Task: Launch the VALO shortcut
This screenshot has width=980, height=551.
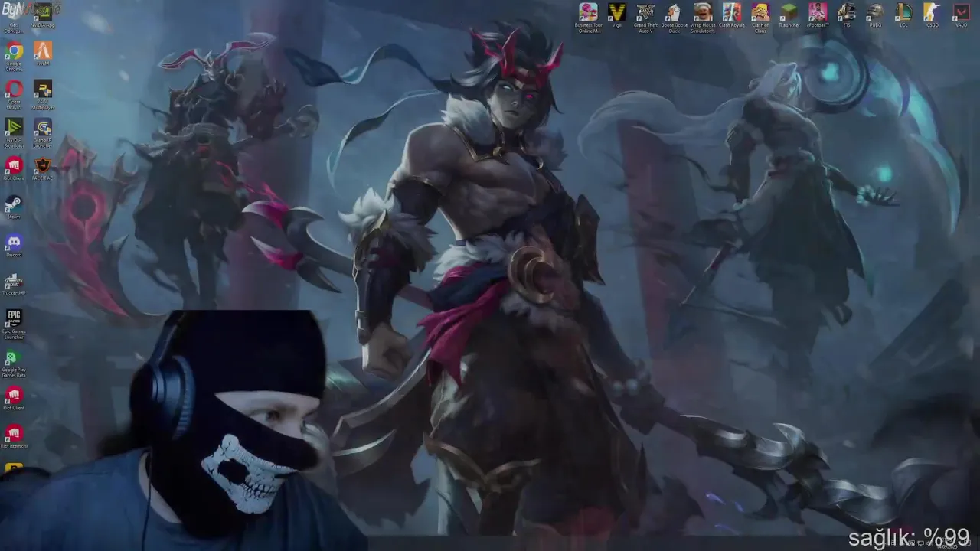Action: (x=961, y=13)
